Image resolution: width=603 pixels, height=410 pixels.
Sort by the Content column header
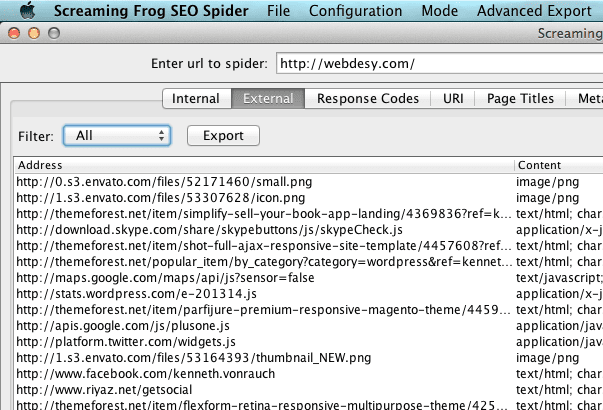coord(558,164)
